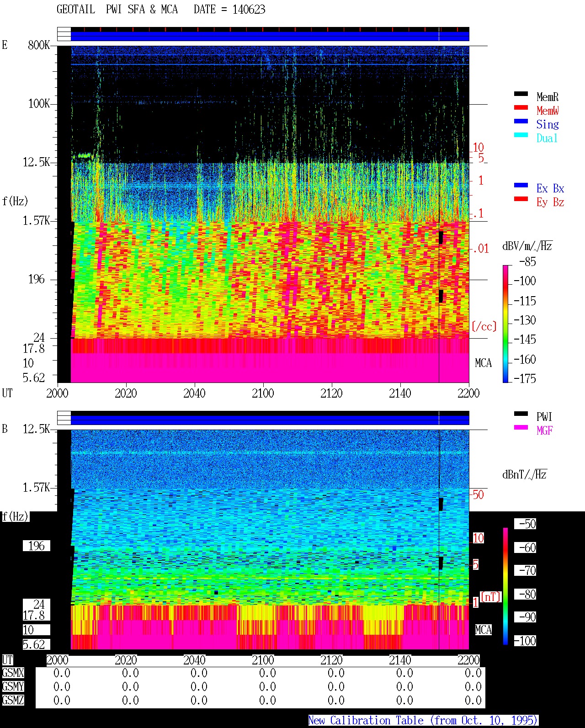585x728 pixels.
Task: Click the dBnT magnetic field color bar
Action: tap(505, 586)
